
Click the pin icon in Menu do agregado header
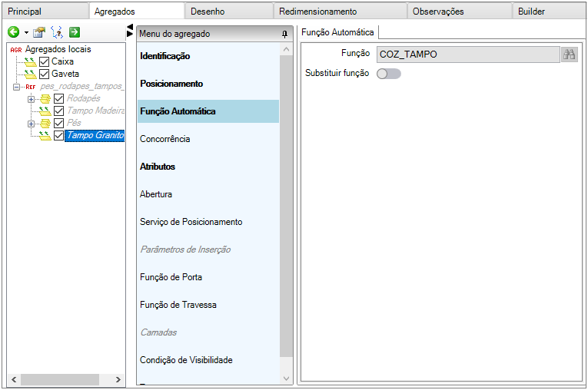click(284, 34)
